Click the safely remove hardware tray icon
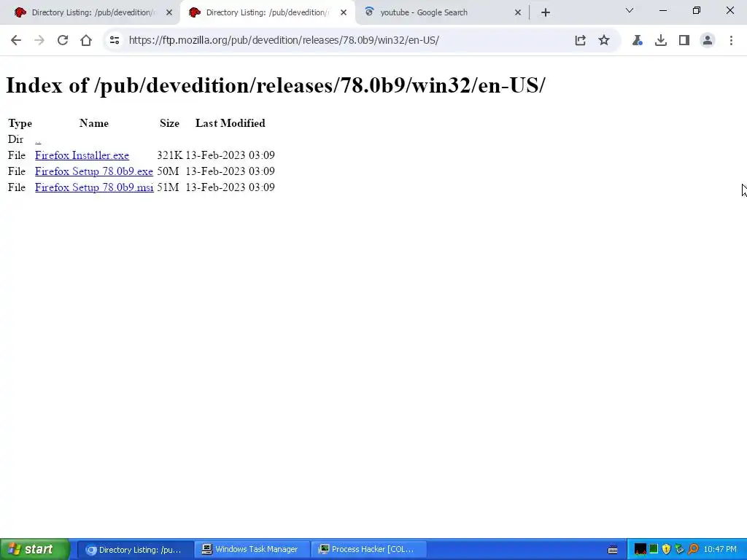The height and width of the screenshot is (560, 747). [680, 550]
